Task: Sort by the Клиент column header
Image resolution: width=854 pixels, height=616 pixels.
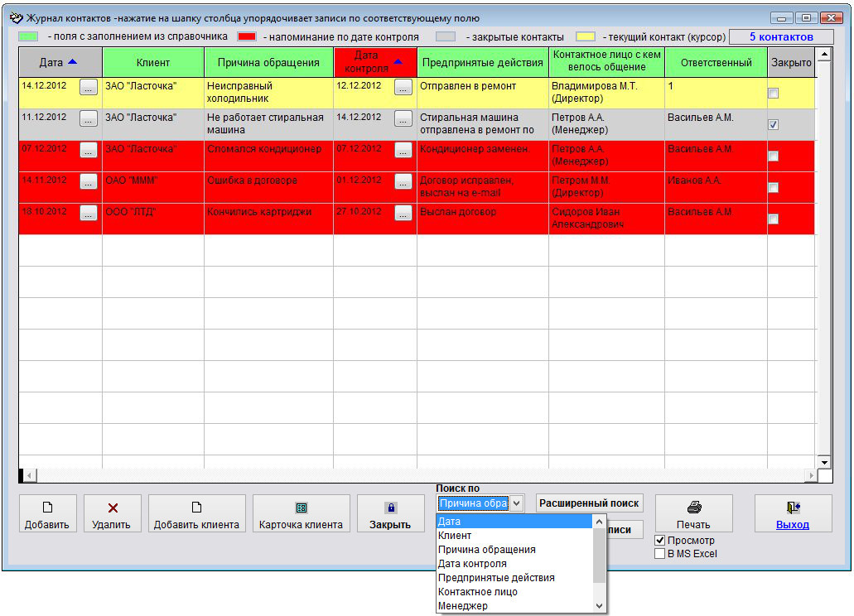Action: pyautogui.click(x=153, y=63)
